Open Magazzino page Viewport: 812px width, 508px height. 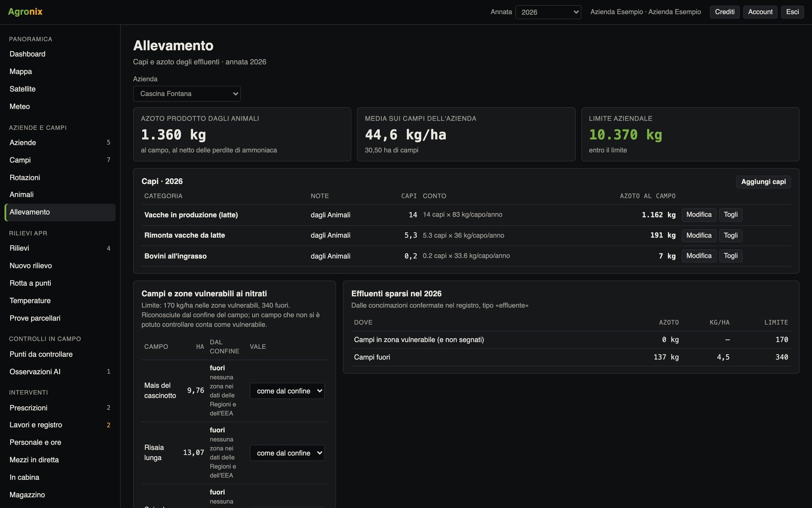click(60, 495)
